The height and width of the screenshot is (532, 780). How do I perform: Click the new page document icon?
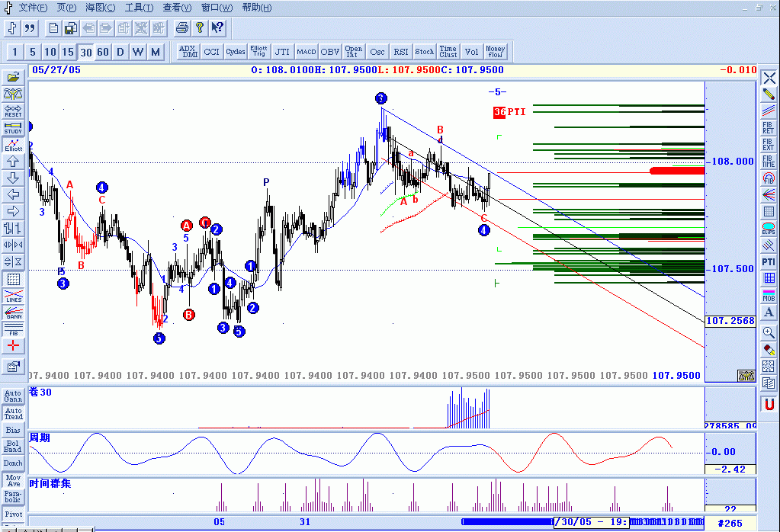(53, 28)
